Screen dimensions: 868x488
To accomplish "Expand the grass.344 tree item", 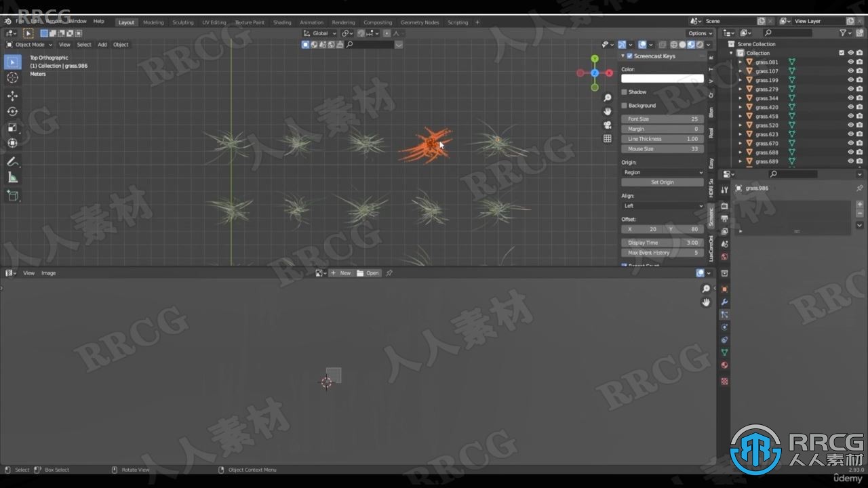I will tap(741, 98).
